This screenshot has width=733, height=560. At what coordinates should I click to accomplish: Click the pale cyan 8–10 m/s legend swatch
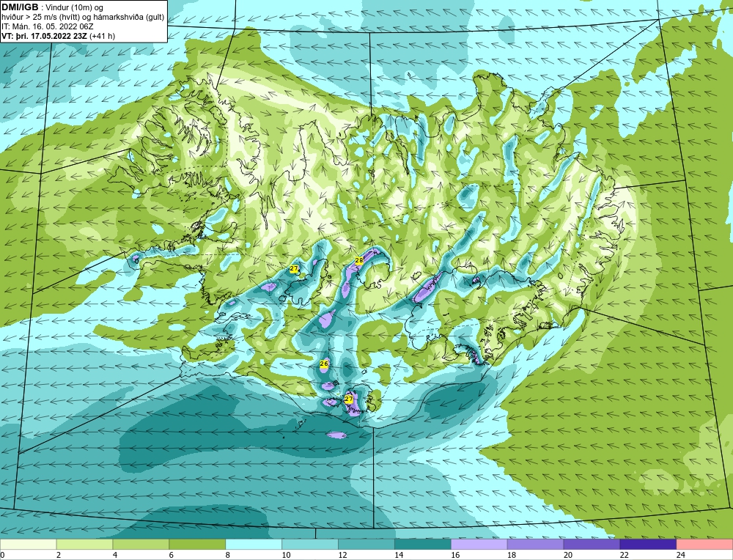[254, 544]
